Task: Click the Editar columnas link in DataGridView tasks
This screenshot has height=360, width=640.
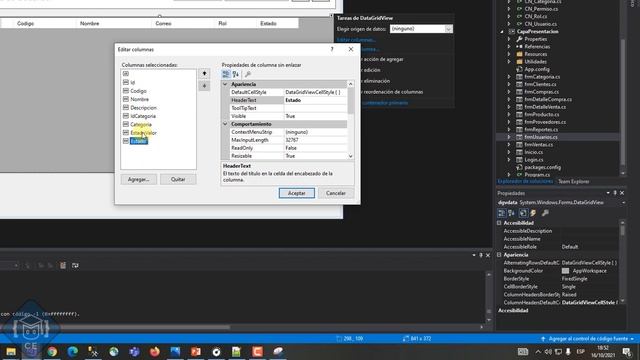Action: (x=356, y=40)
